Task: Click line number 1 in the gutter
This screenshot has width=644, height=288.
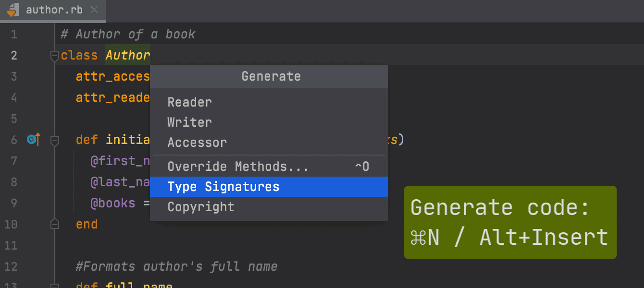Action: tap(13, 35)
